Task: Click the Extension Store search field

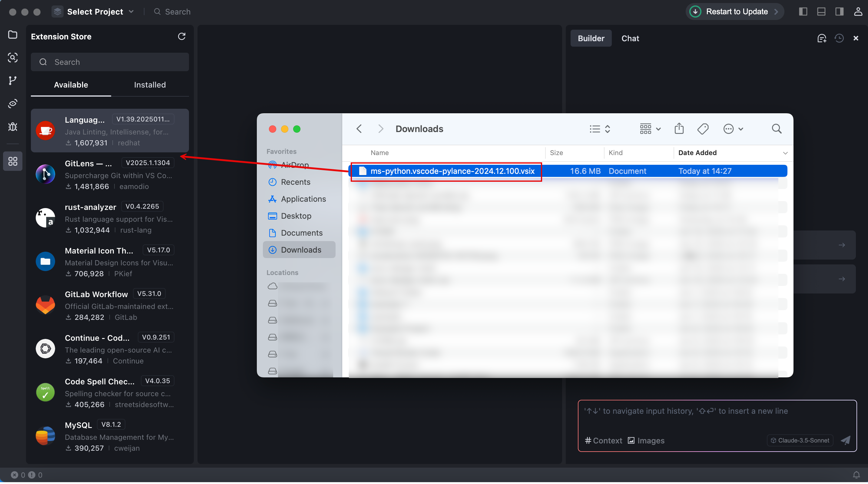Action: (110, 62)
